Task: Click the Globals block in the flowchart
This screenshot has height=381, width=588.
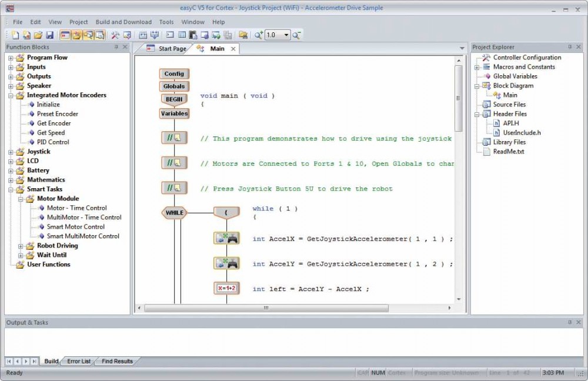Action: coord(174,86)
